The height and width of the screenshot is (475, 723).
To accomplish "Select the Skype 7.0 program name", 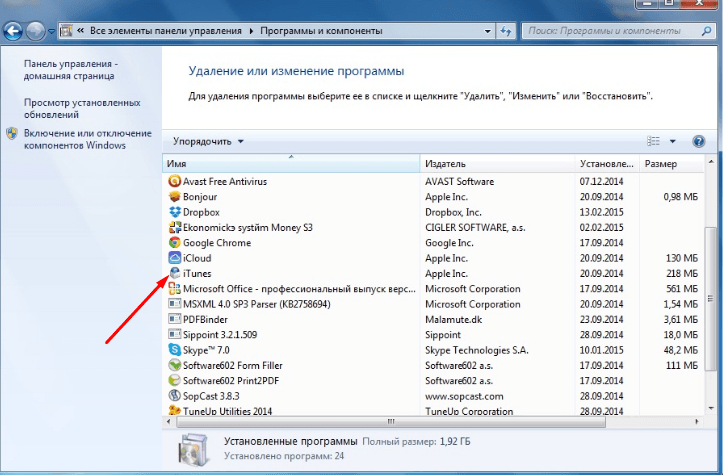I will tap(206, 350).
